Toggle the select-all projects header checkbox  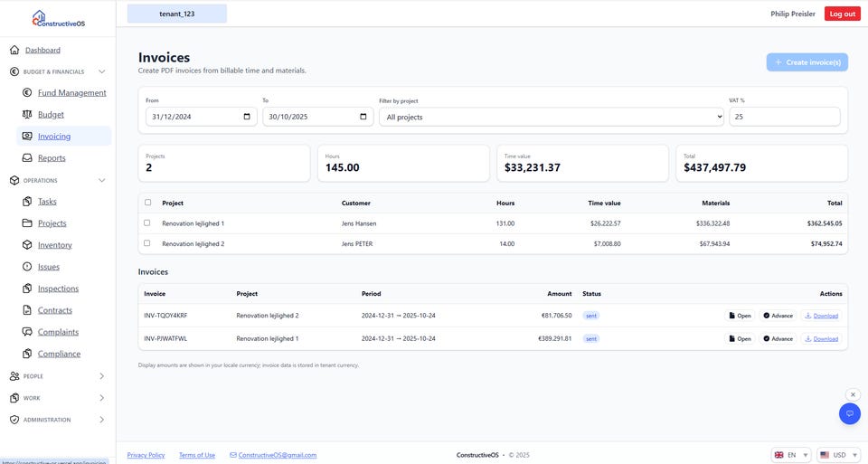coord(147,203)
